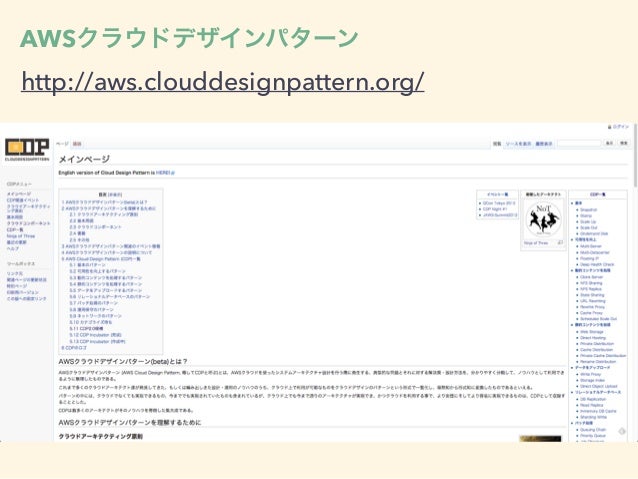
Task: Open NFS Sharing pattern link
Action: click(591, 283)
